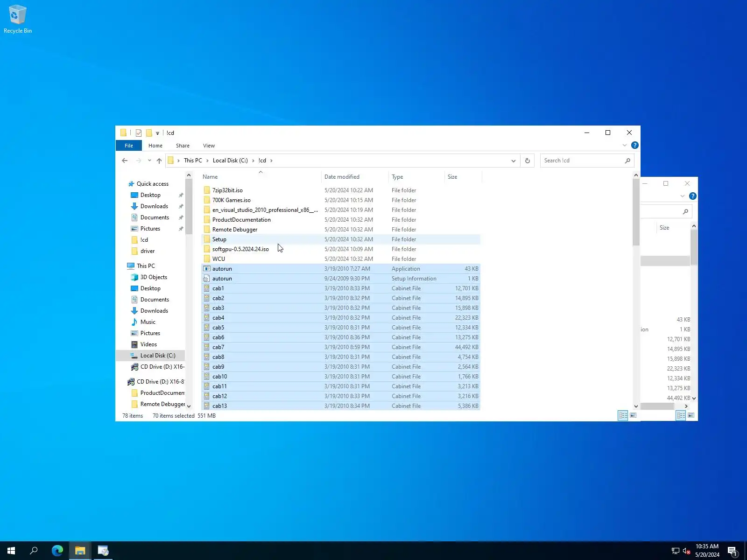Screen dimensions: 747x560
Task: Click the clock showing 10:35 AM
Action: [x=707, y=546]
